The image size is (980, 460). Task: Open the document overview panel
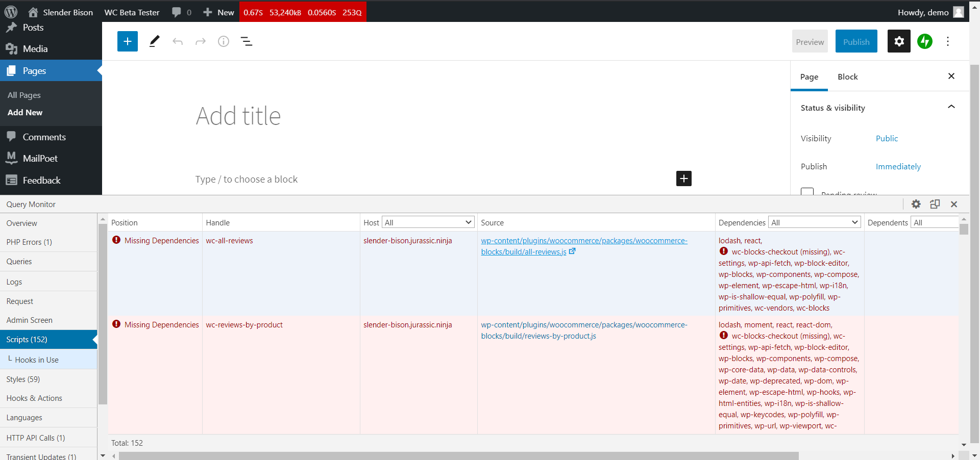coord(247,41)
